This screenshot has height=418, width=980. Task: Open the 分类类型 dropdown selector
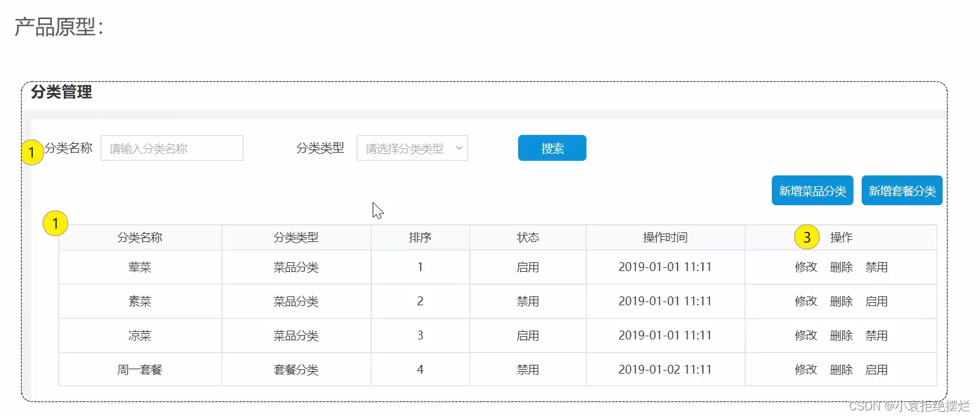pos(412,148)
